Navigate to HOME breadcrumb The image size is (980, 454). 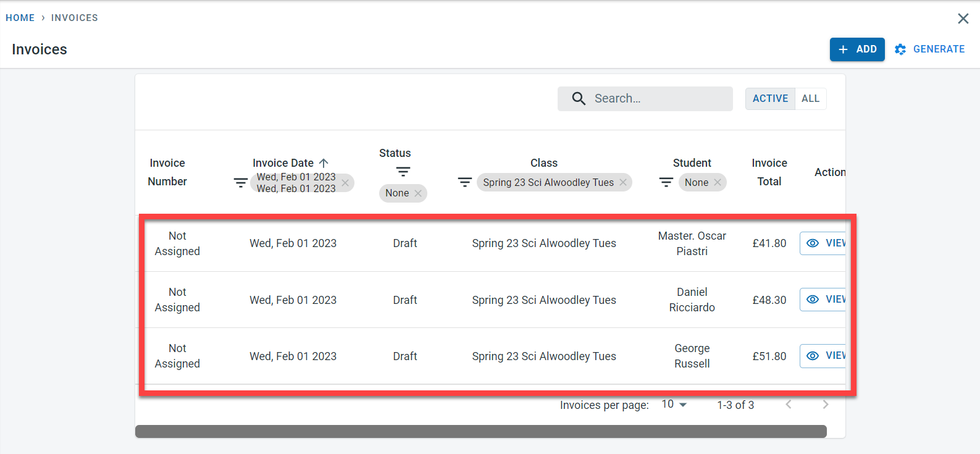pos(20,18)
